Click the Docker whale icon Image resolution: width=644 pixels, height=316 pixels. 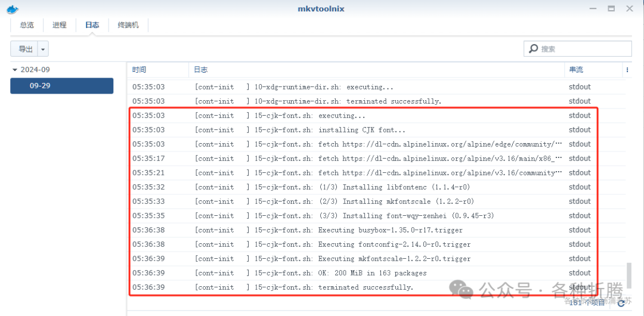13,8
